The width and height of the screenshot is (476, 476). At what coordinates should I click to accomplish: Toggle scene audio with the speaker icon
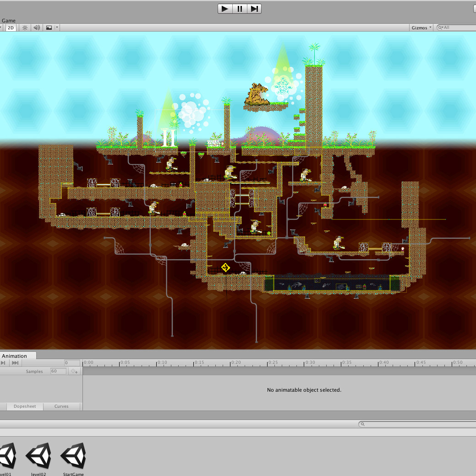point(37,27)
